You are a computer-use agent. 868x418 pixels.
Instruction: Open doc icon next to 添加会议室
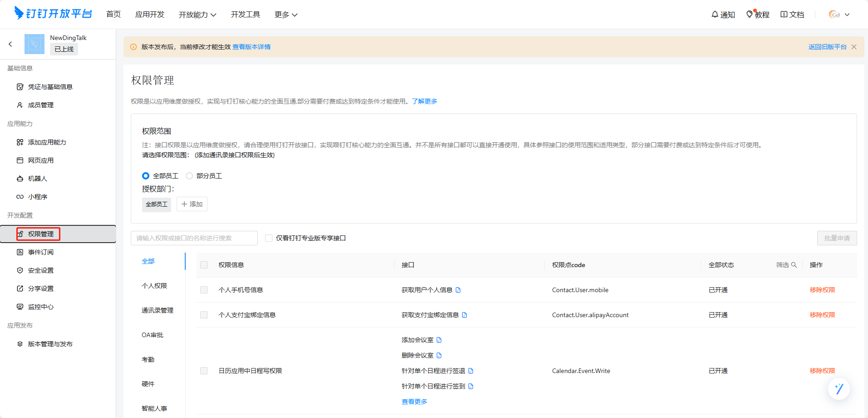(x=439, y=340)
